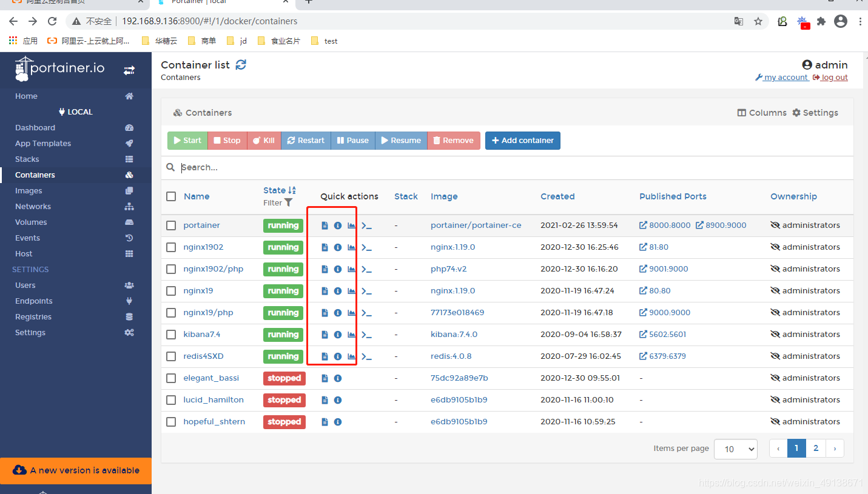Open logs for the portainer container
Image resolution: width=868 pixels, height=494 pixels.
click(325, 225)
